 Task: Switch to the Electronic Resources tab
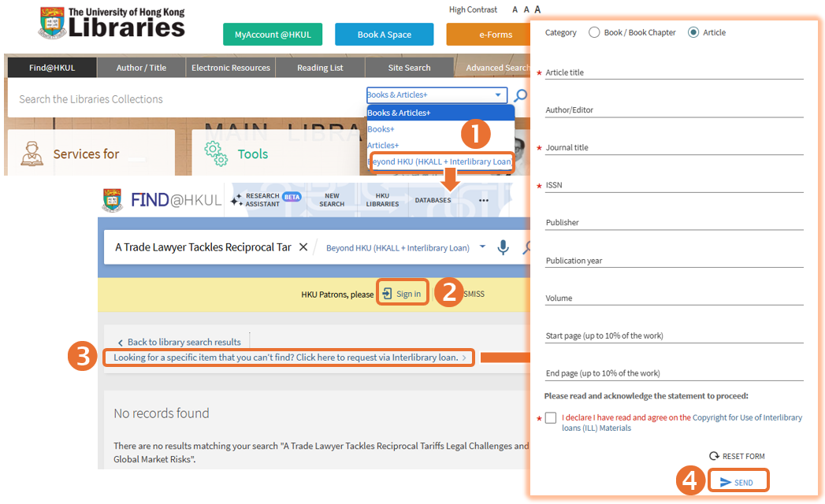[231, 68]
